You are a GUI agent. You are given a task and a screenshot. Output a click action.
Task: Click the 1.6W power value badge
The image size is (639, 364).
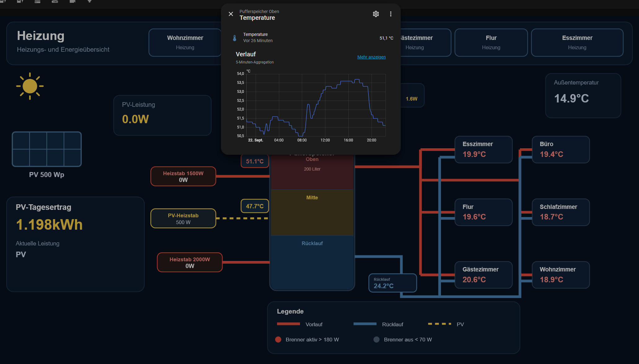412,99
